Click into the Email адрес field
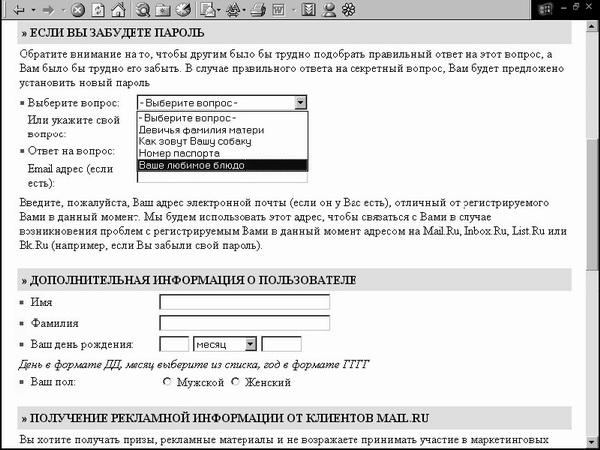This screenshot has width=600, height=450. 222,177
